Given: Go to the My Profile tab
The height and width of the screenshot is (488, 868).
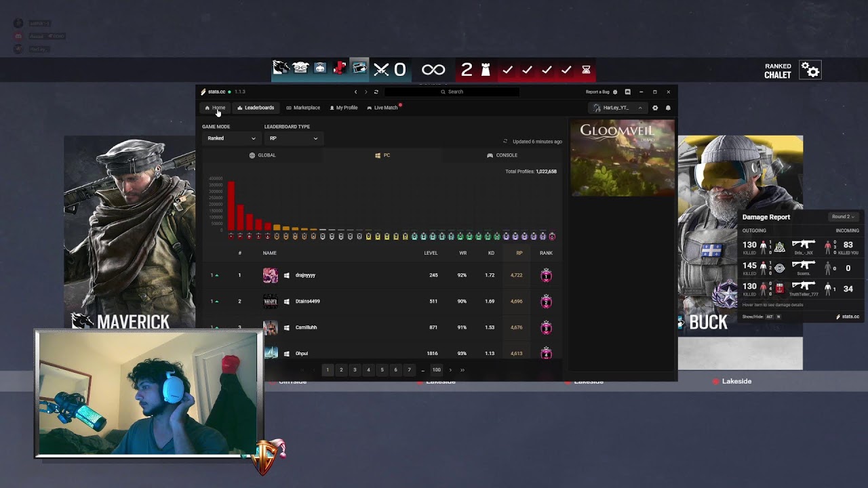Looking at the screenshot, I should click(344, 108).
